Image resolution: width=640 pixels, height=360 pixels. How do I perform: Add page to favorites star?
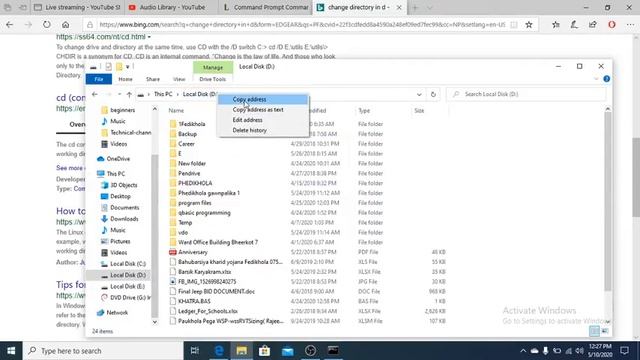point(529,25)
